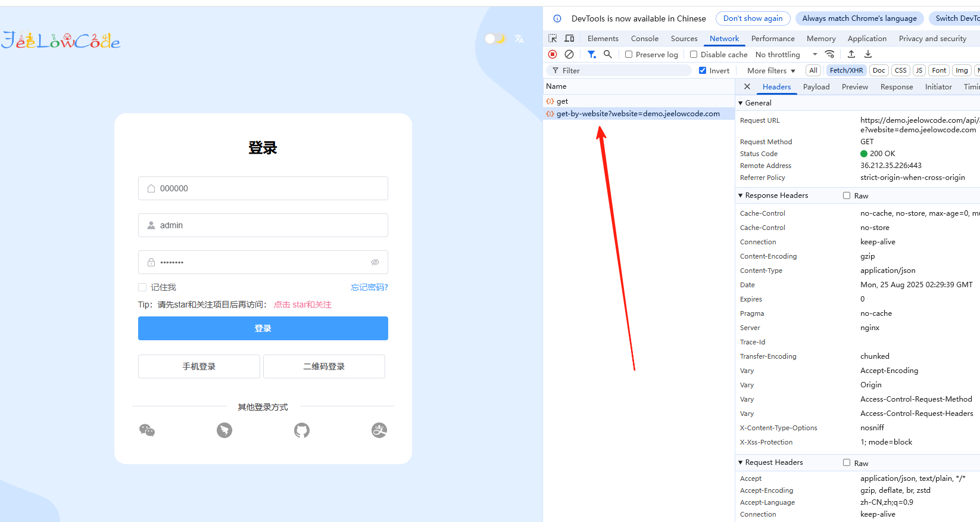Image resolution: width=980 pixels, height=522 pixels.
Task: Show the password with the eye icon
Action: [375, 262]
